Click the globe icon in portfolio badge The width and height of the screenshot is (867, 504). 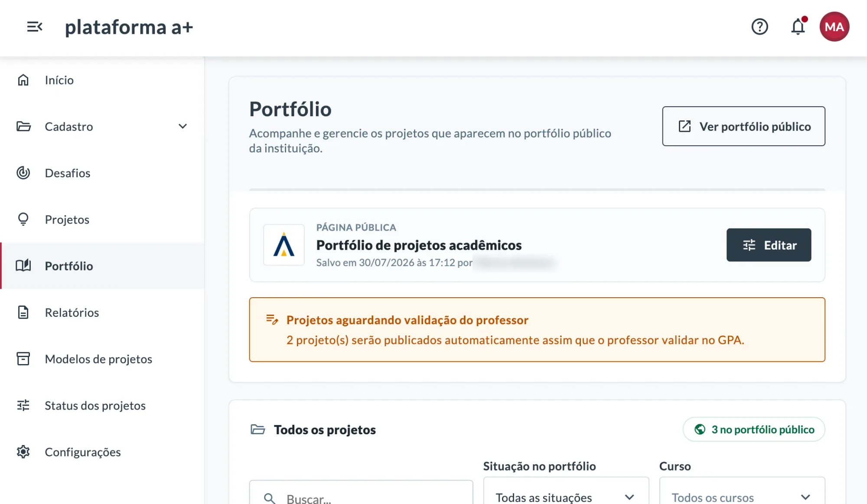(700, 429)
